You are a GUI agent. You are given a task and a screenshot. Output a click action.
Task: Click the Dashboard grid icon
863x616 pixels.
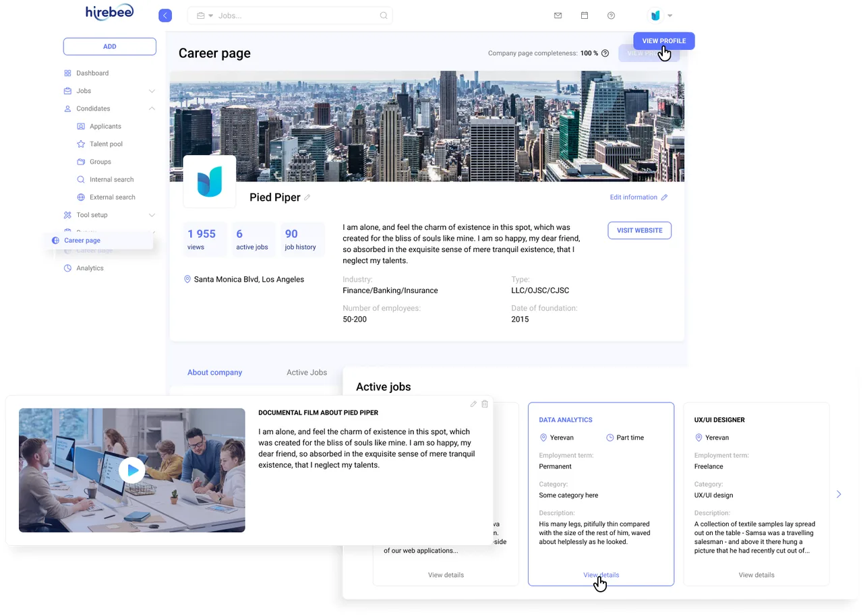67,73
